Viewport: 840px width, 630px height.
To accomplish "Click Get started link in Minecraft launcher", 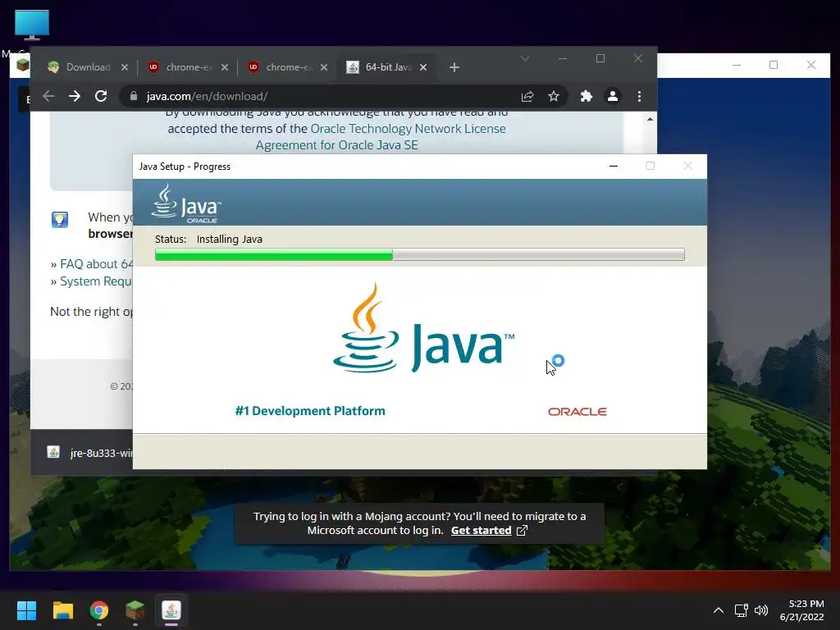I will (x=481, y=531).
